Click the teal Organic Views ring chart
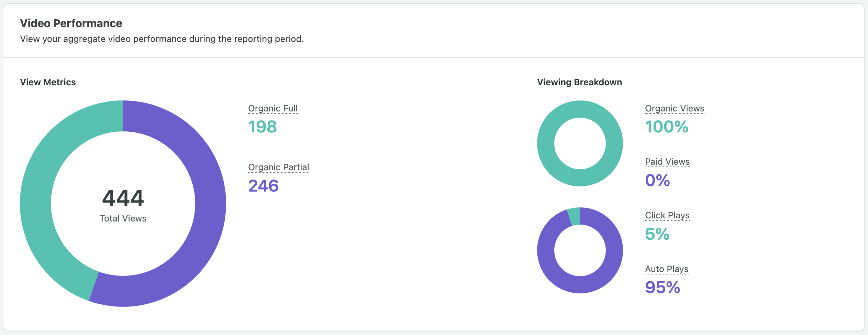868x335 pixels. [546, 143]
